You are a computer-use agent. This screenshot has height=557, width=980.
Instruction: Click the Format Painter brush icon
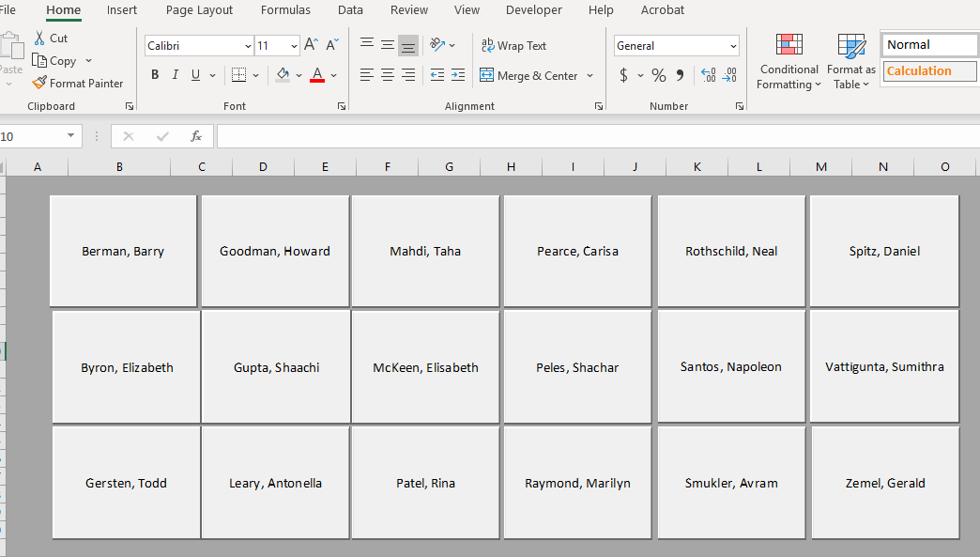(39, 84)
